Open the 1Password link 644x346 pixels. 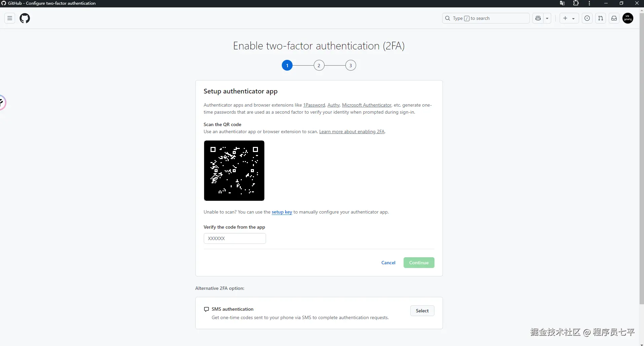314,105
